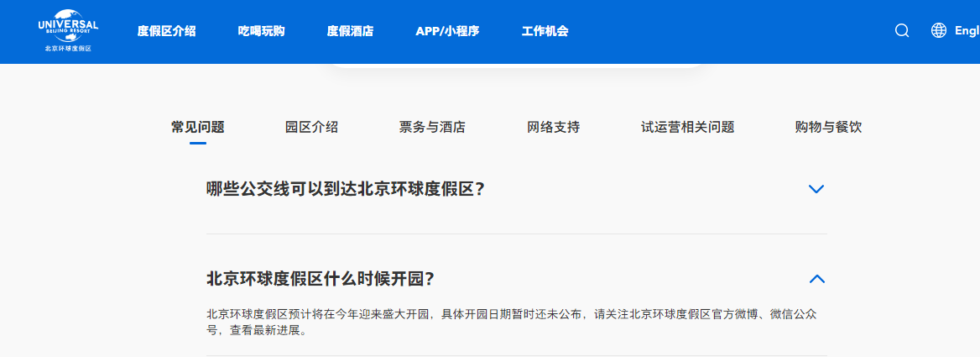Click the question title 哪些公交线可以到达北京环球度假区

point(346,189)
